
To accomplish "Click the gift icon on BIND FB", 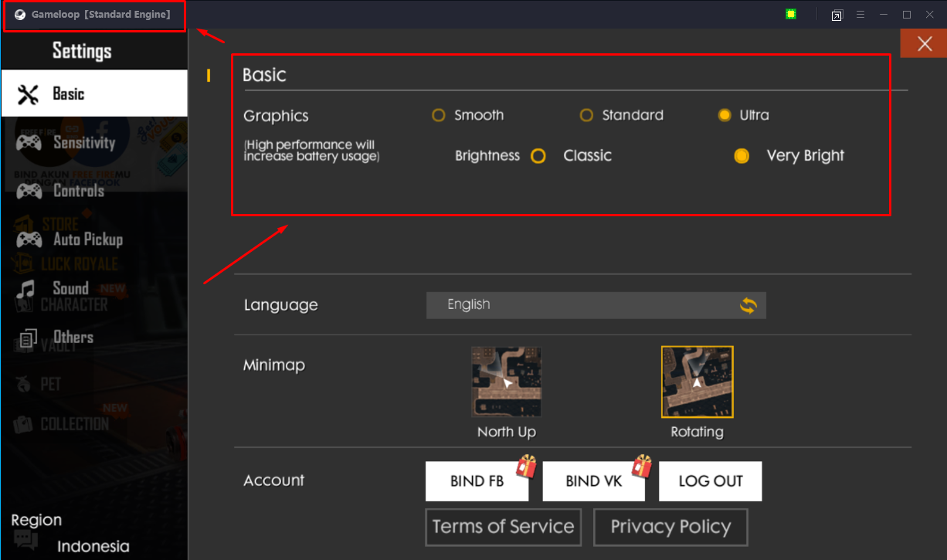I will pyautogui.click(x=527, y=466).
